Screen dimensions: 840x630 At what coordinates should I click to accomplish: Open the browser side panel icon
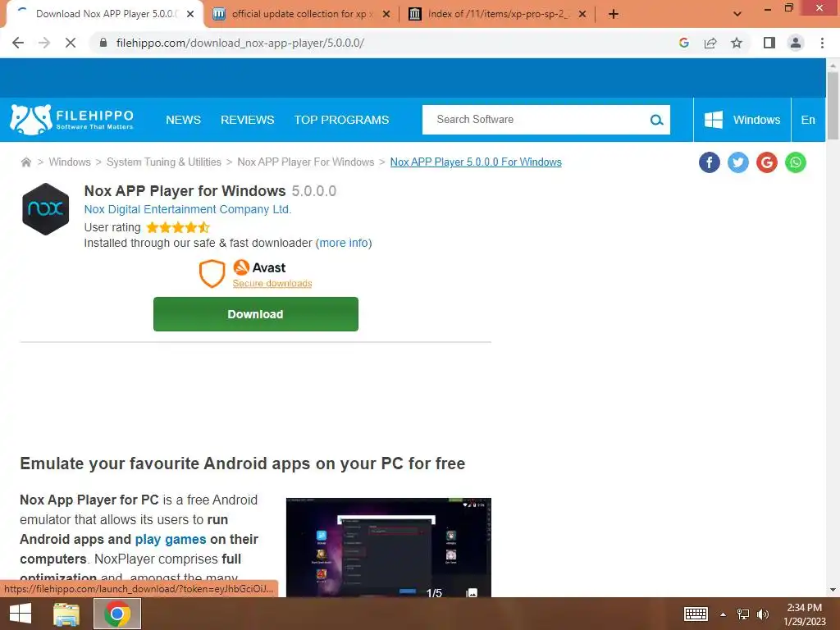click(x=769, y=43)
